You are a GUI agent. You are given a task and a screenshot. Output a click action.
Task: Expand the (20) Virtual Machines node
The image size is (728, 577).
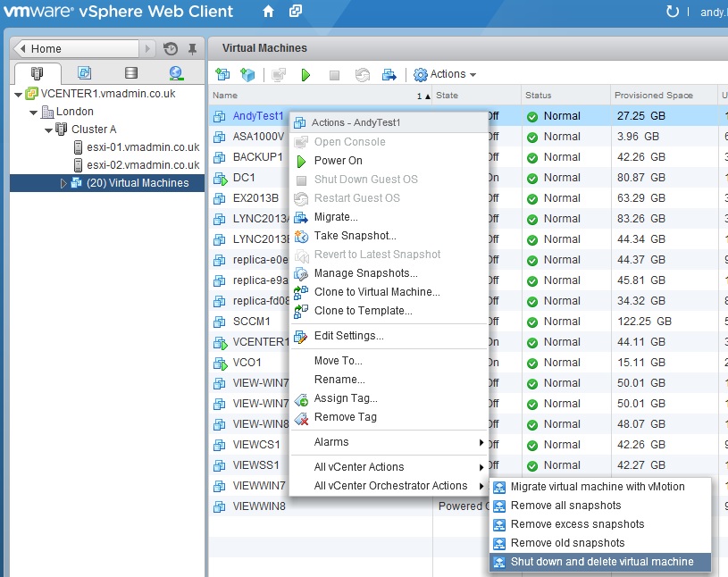pyautogui.click(x=63, y=183)
